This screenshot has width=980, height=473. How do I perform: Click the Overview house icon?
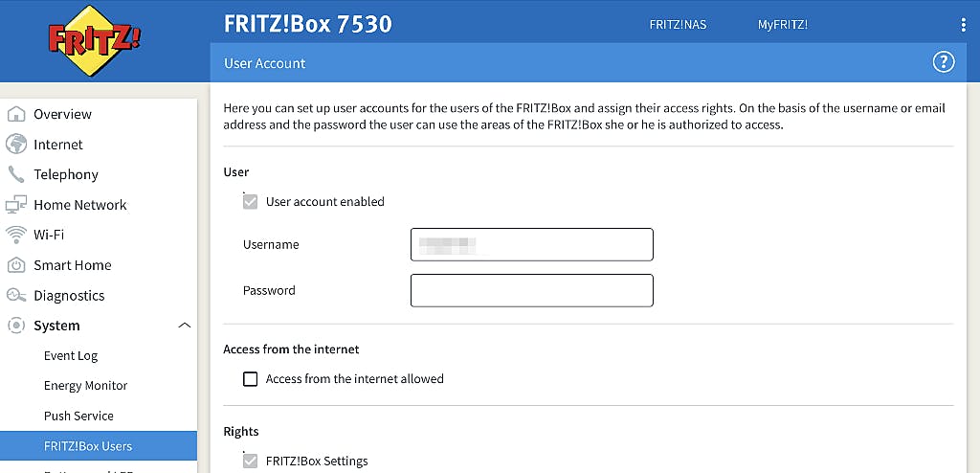(x=16, y=114)
